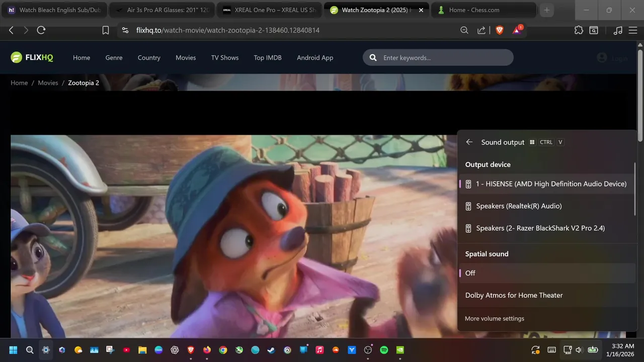Click the Home breadcrumb link
This screenshot has height=362, width=644.
click(x=19, y=83)
